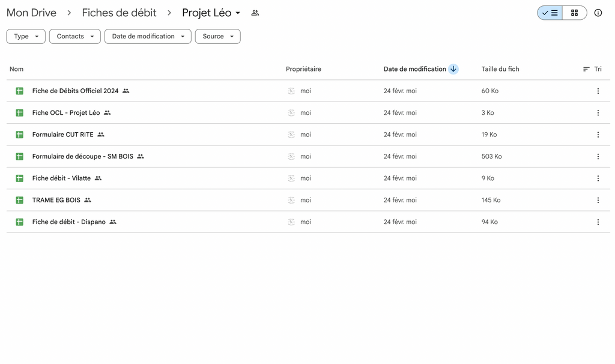The width and height of the screenshot is (615, 364).
Task: Click the sheet icon for Fiche OCL - Projet Léo
Action: click(x=19, y=113)
